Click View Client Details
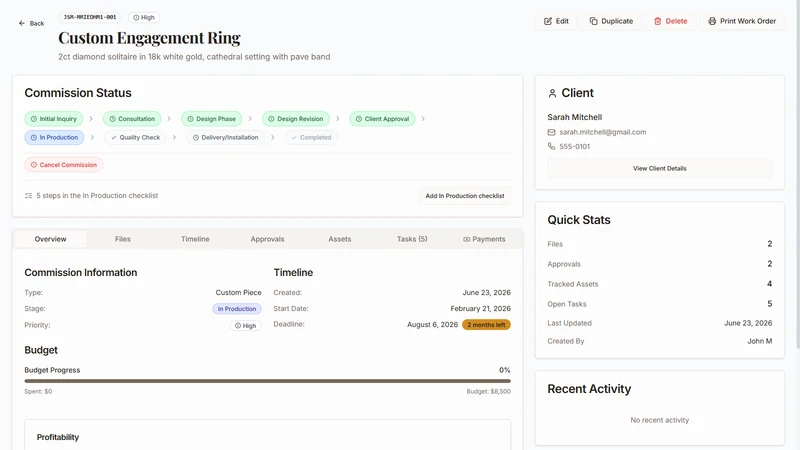 [660, 168]
